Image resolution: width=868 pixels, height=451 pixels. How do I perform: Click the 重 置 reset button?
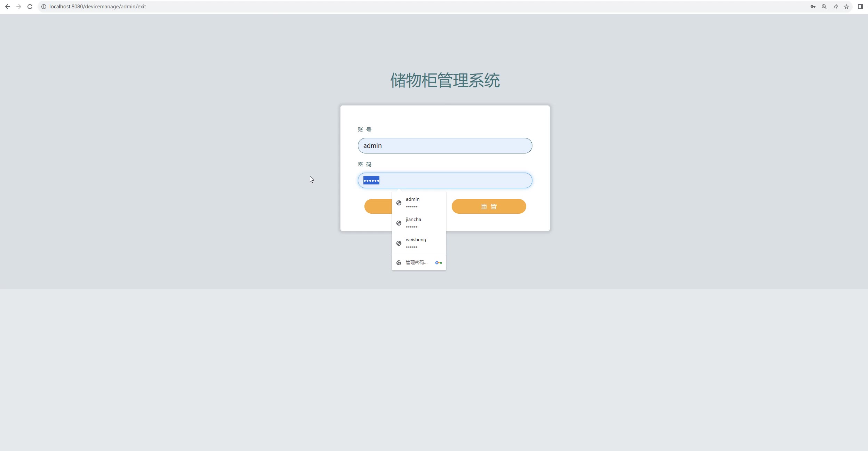[489, 206]
